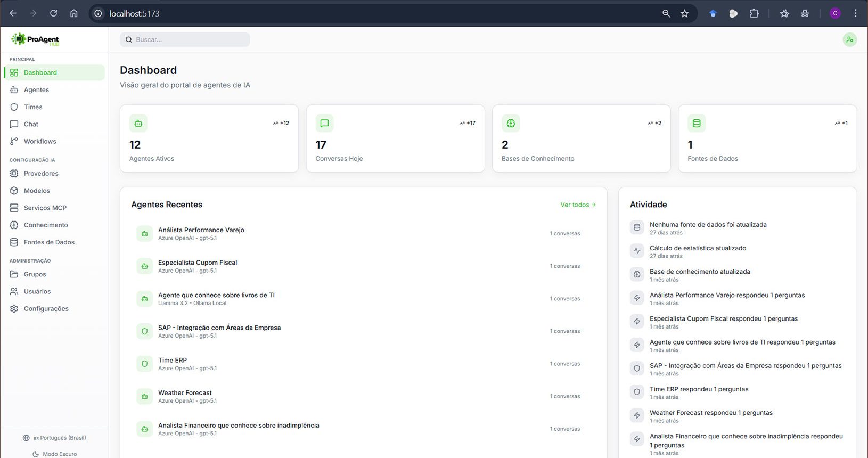
Task: Open the user profile icon at top right
Action: 849,39
